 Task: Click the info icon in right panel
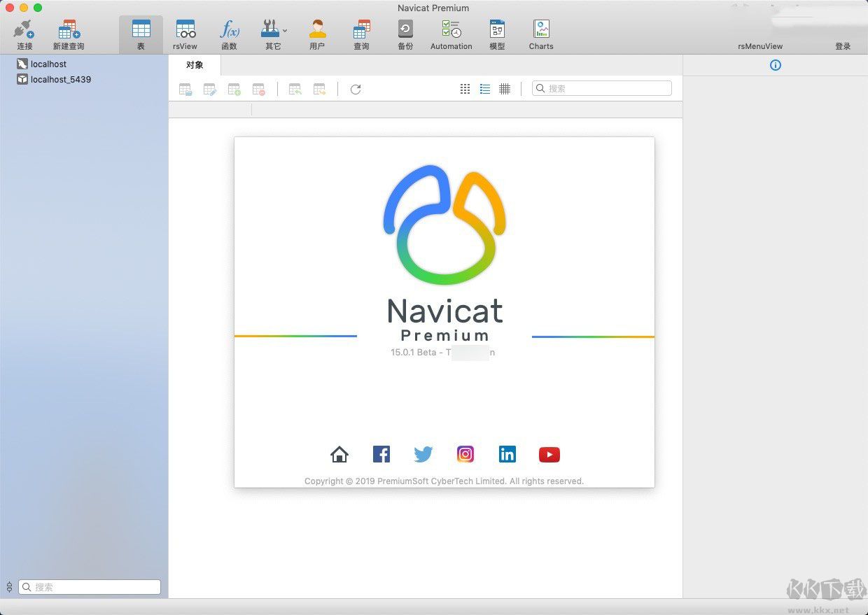point(775,65)
